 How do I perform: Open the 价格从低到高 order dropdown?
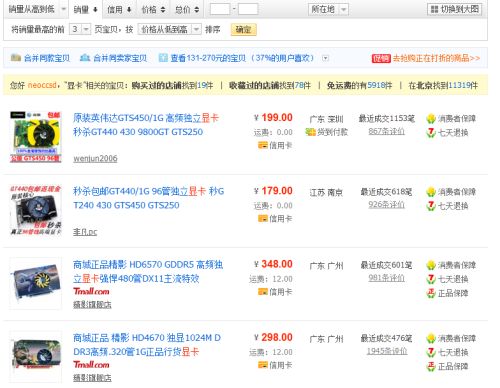pyautogui.click(x=170, y=29)
